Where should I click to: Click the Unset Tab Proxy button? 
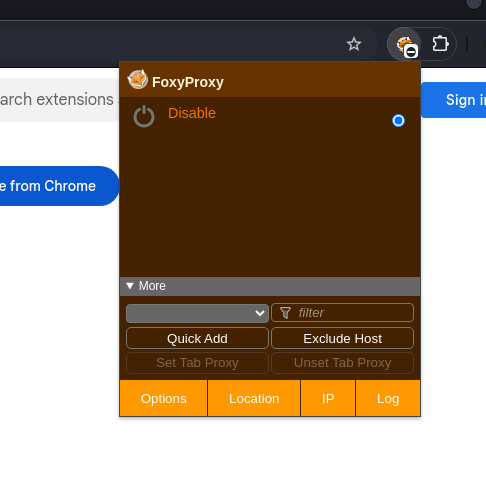pos(343,363)
